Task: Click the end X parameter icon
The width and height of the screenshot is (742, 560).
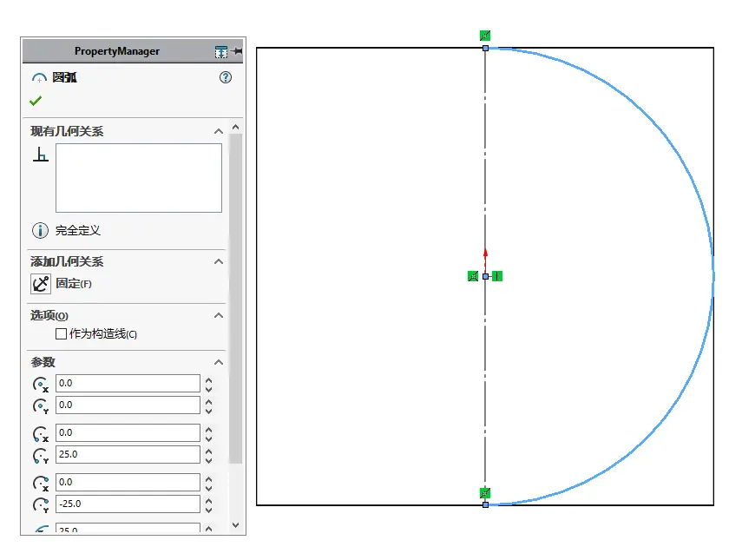Action: tap(41, 483)
